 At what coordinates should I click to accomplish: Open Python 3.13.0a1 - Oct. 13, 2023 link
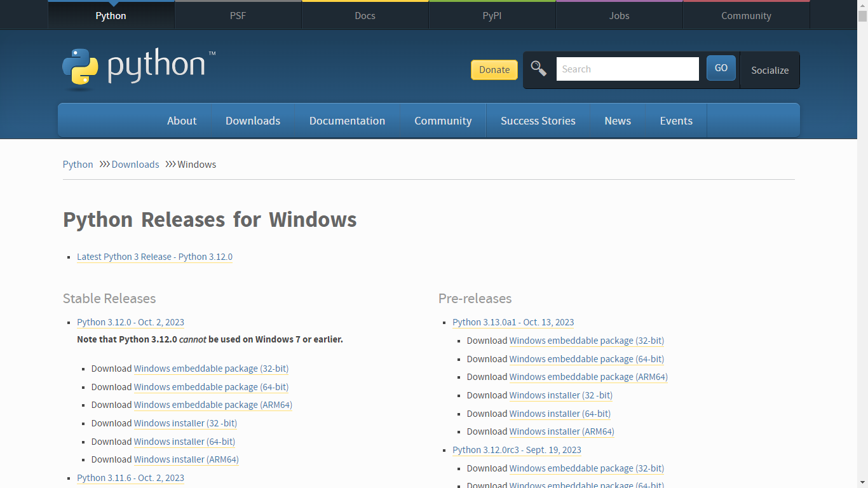[513, 322]
